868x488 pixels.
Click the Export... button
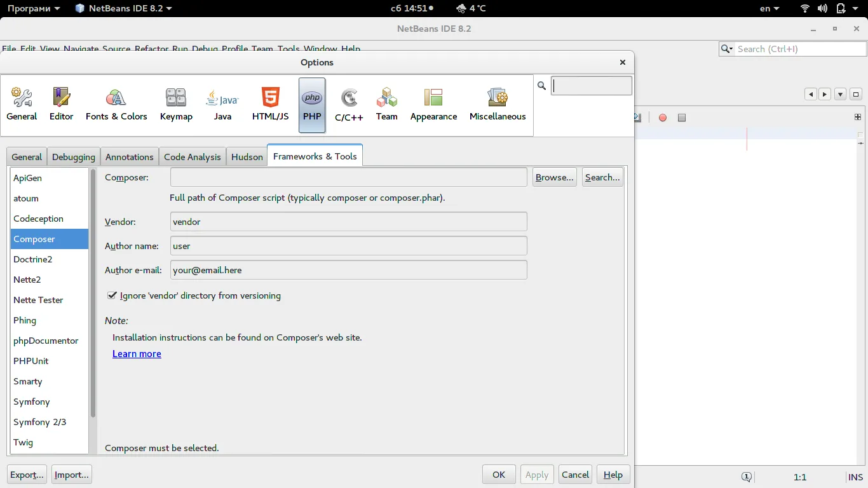pyautogui.click(x=27, y=475)
